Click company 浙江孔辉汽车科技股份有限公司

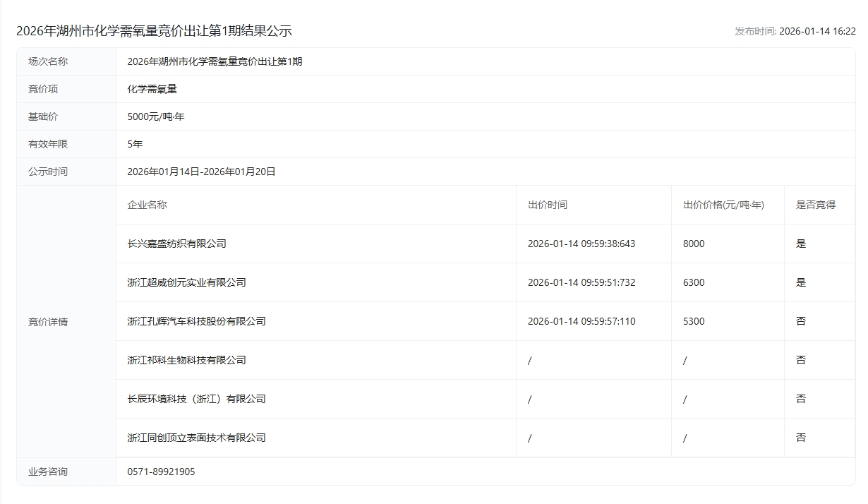coord(196,321)
